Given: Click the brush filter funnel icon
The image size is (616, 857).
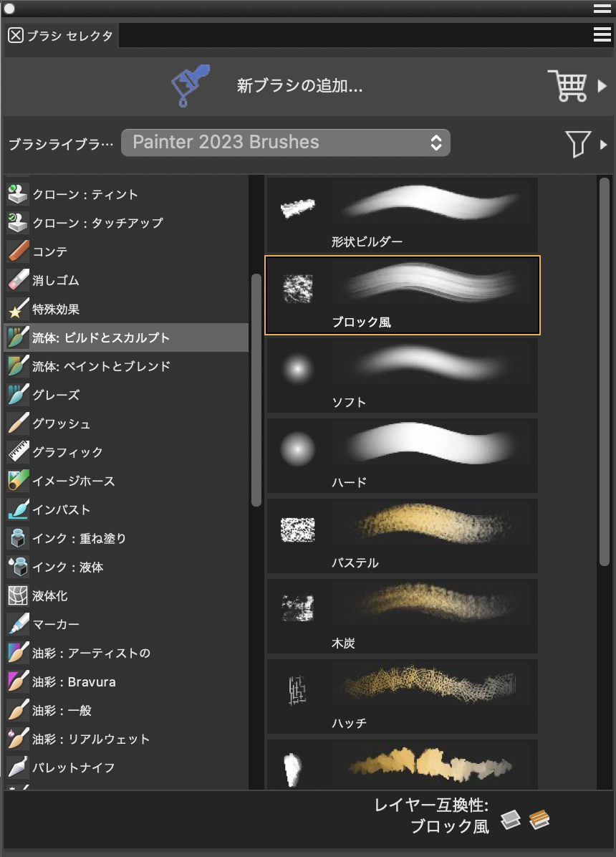Looking at the screenshot, I should point(577,143).
